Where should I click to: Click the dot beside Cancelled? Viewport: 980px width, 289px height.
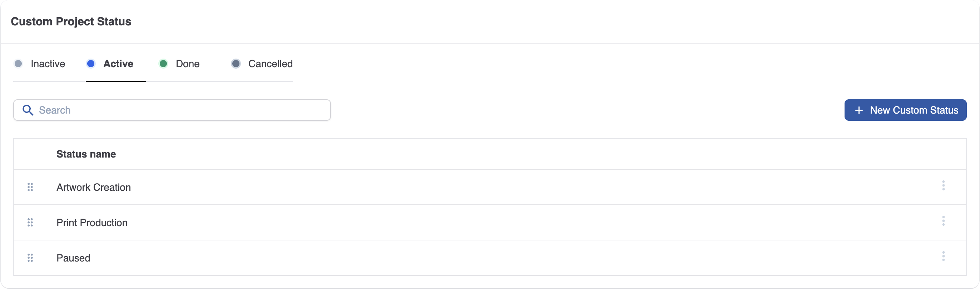[236, 64]
